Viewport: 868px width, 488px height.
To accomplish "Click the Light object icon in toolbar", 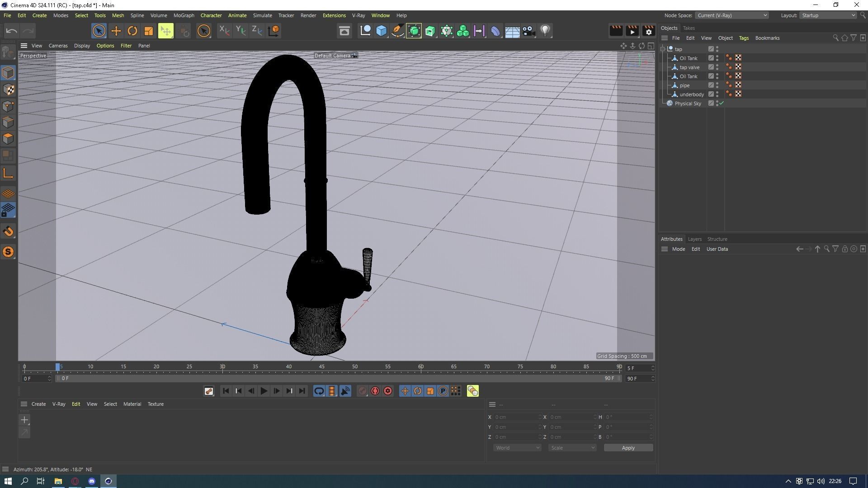I will pos(545,31).
